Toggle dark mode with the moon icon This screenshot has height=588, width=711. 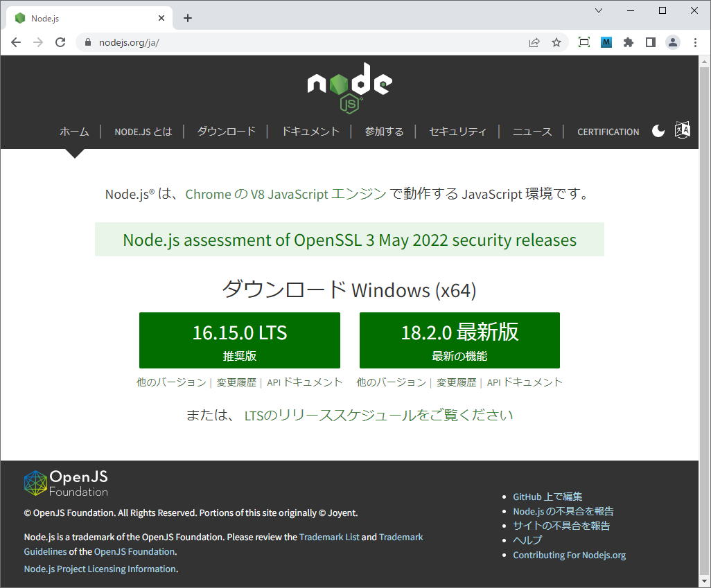tap(658, 131)
